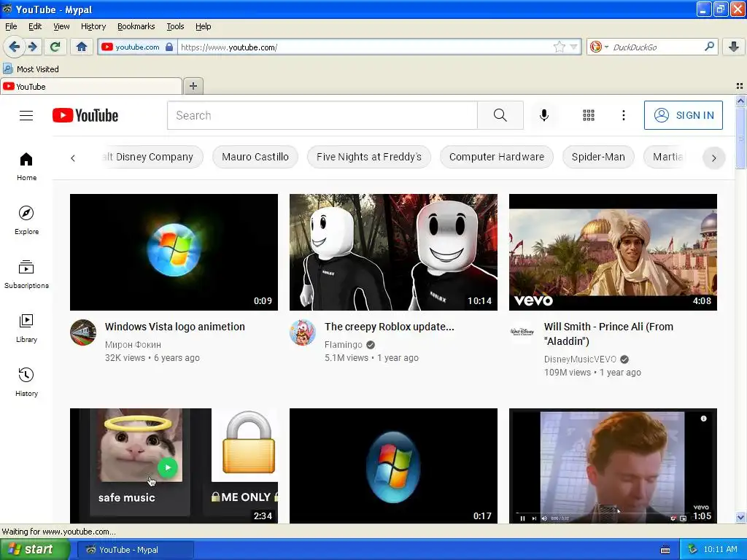
Task: Select the Computer Hardware chip
Action: point(496,157)
